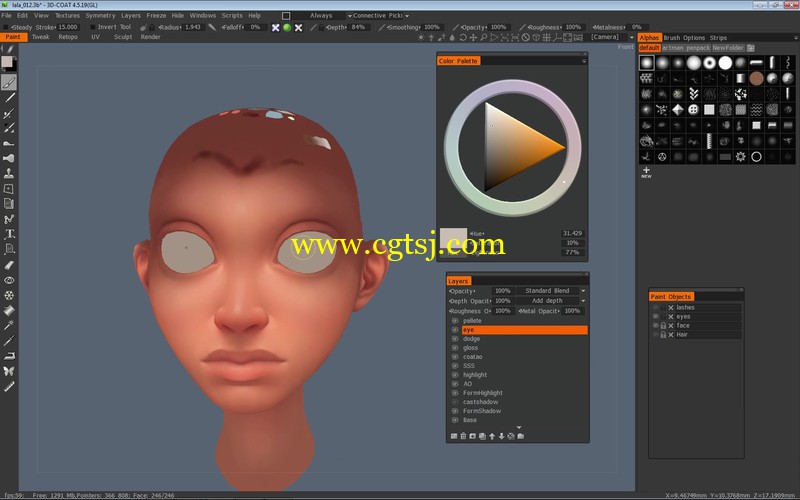The width and height of the screenshot is (800, 500).
Task: Toggle lock on Hair paint object
Action: pyautogui.click(x=663, y=335)
